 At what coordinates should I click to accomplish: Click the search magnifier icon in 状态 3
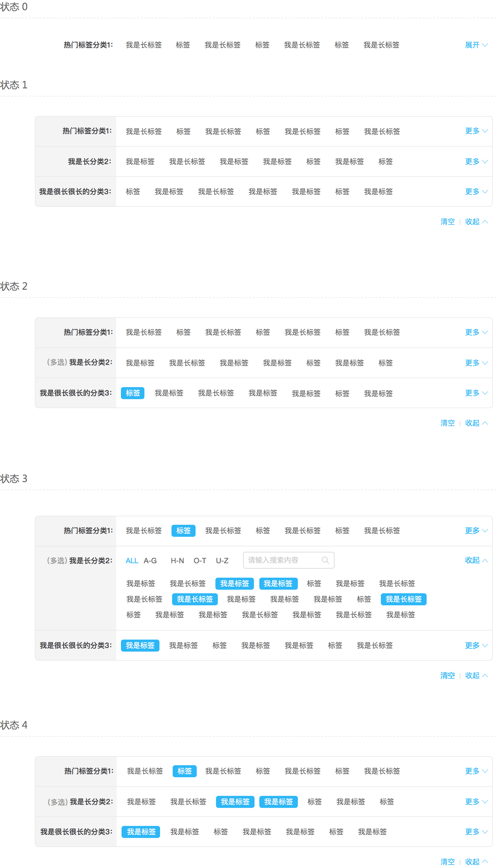(325, 560)
